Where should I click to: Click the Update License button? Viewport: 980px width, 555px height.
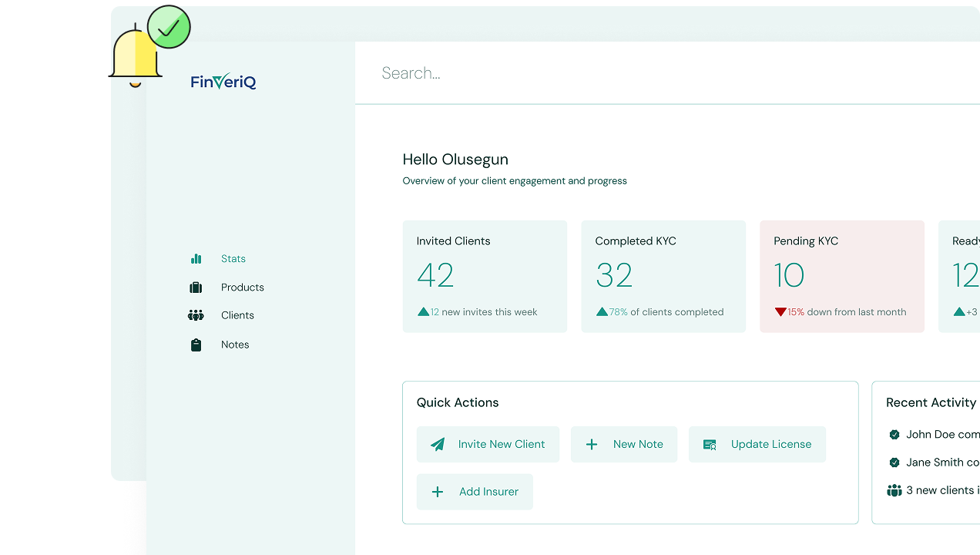757,444
